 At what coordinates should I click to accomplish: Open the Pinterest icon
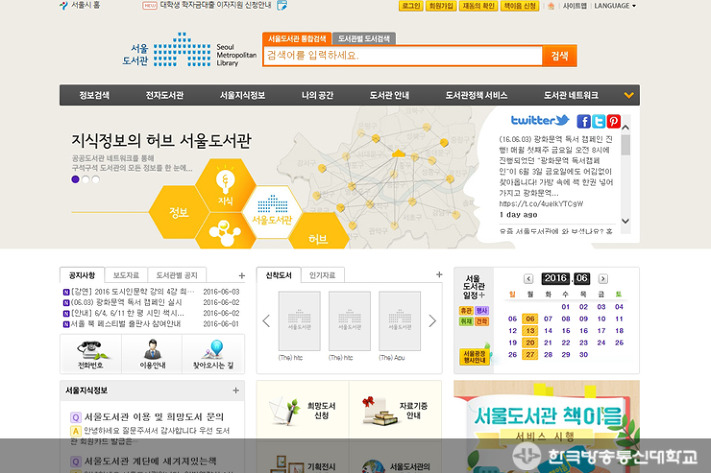click(x=614, y=121)
